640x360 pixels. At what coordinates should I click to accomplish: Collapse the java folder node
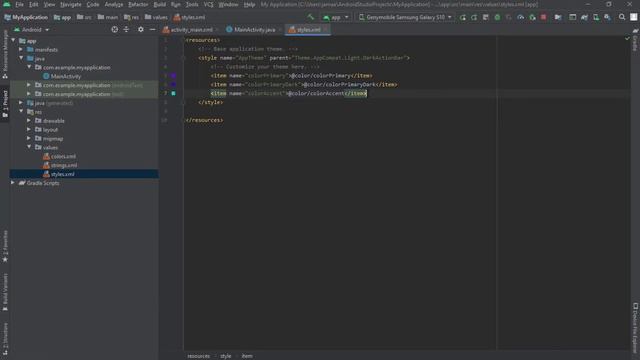pos(21,58)
